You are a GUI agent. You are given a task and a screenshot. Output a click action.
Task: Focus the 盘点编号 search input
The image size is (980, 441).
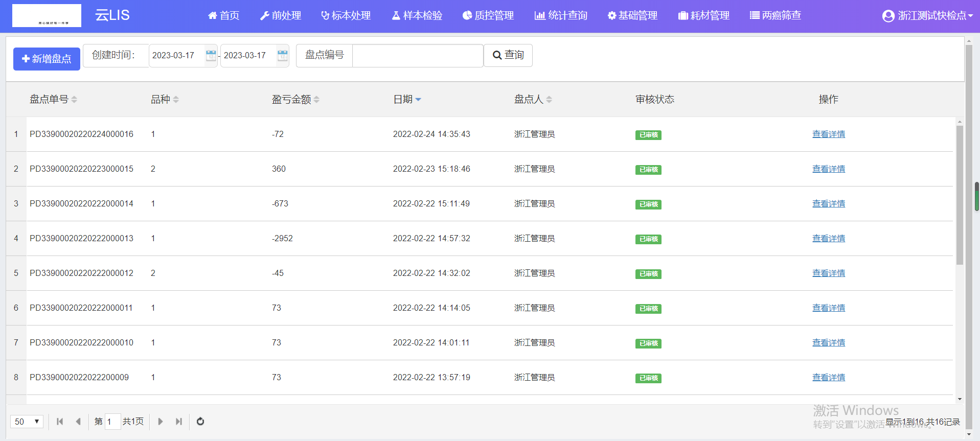(x=418, y=55)
